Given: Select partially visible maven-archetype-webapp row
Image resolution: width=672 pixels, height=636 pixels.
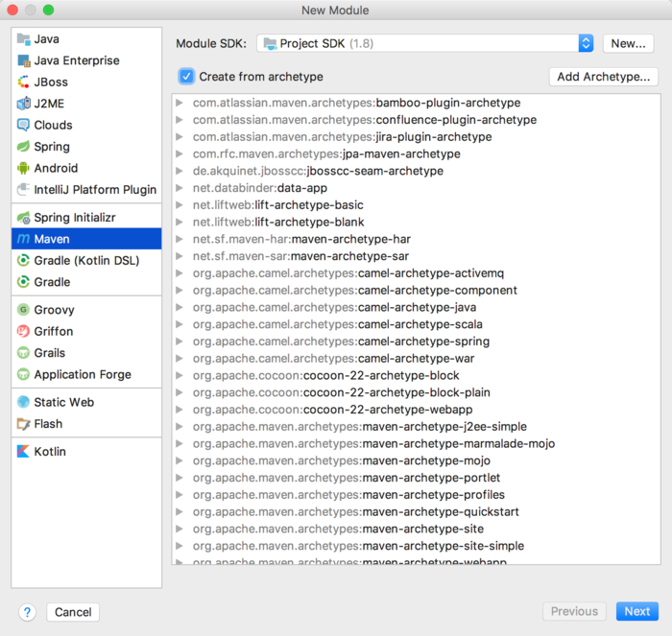Looking at the screenshot, I should 416,560.
